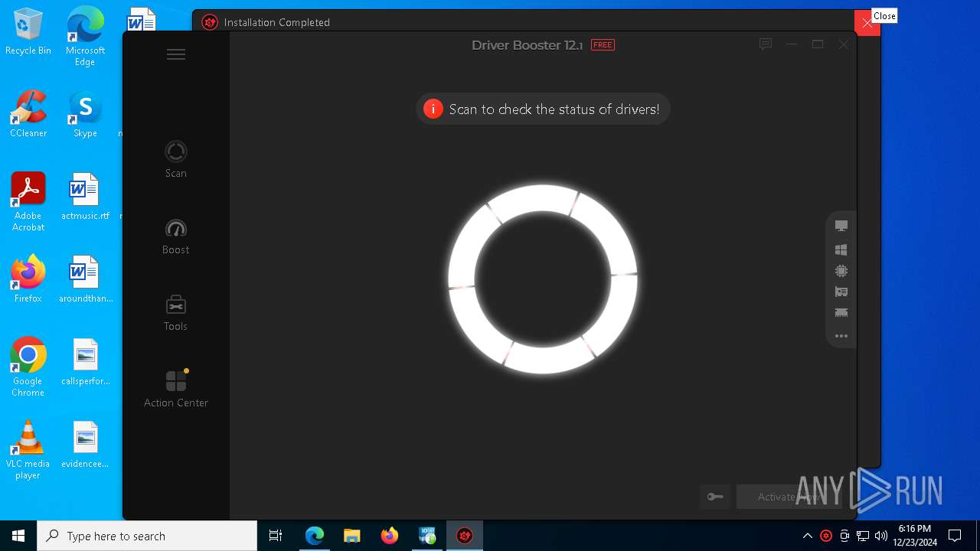Open the hamburger menu in Driver Booster
Image resolution: width=980 pixels, height=551 pixels.
[176, 54]
